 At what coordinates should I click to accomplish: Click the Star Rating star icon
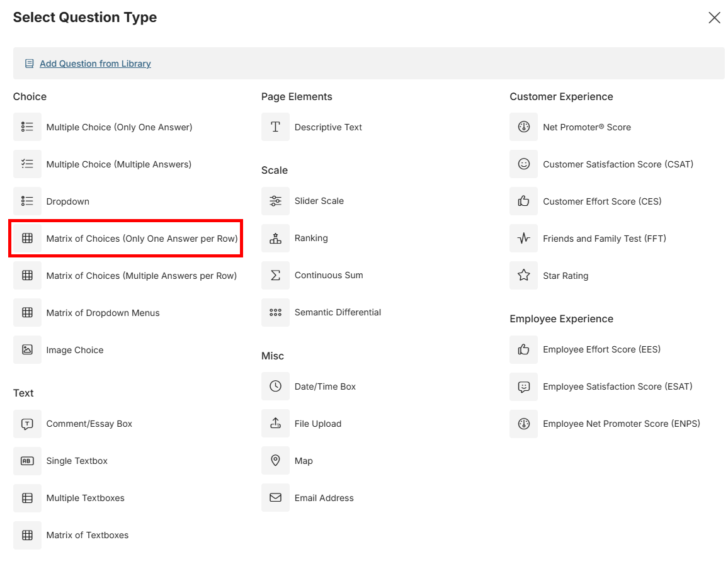[524, 275]
